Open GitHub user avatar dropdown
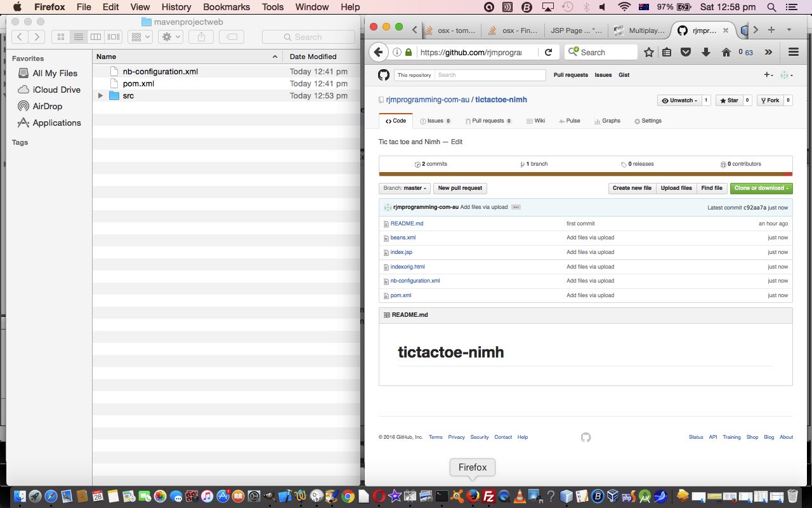 click(787, 75)
